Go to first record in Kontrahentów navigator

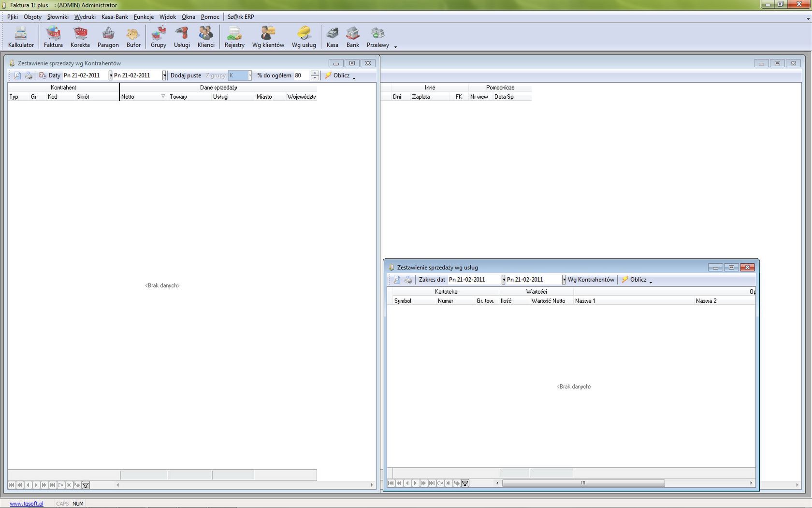(12, 485)
